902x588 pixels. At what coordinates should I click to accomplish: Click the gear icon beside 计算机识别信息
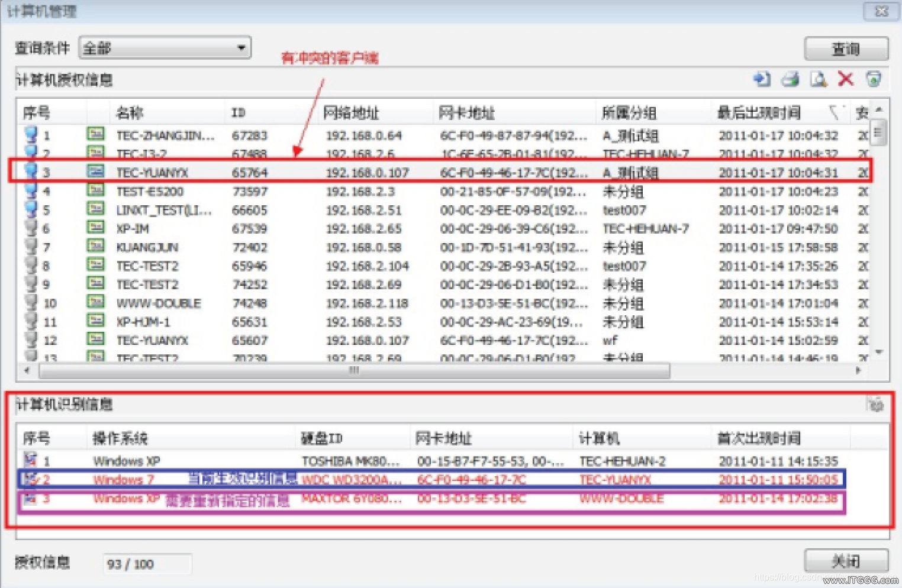tap(876, 405)
